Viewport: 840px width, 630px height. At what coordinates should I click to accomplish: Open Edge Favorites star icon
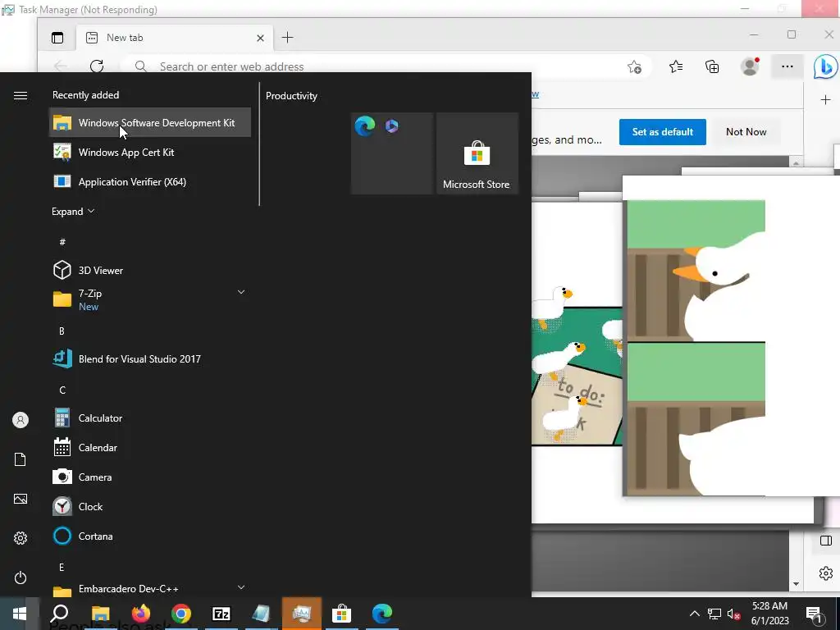676,66
